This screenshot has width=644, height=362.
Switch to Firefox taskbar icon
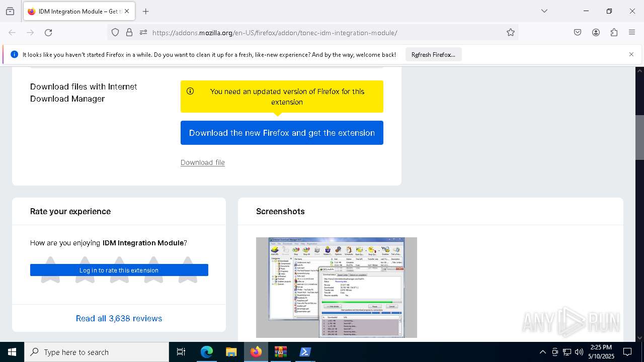coord(256,352)
